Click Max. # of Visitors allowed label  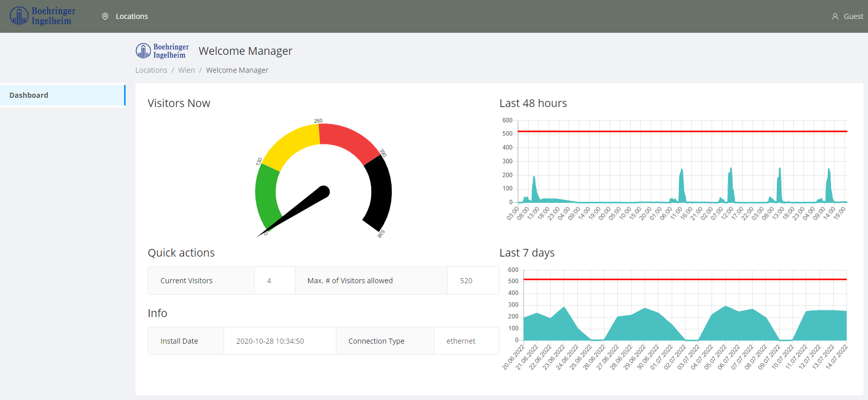350,281
